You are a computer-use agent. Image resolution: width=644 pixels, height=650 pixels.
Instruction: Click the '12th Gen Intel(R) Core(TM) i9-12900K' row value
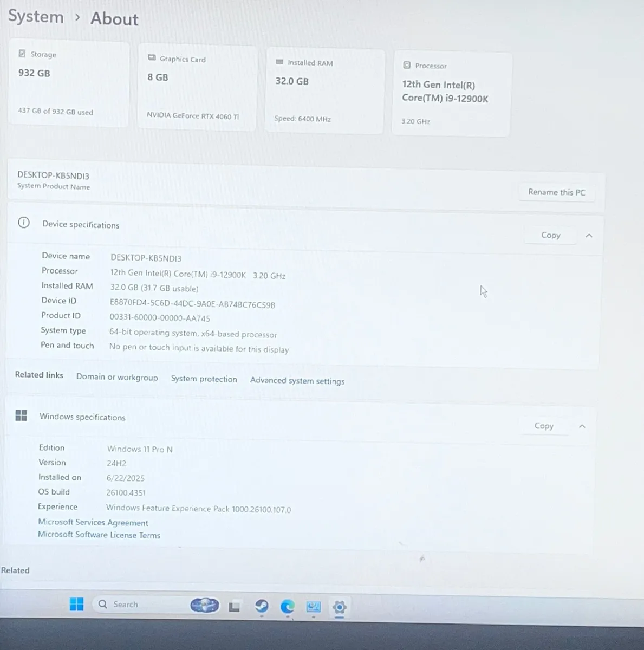pos(198,275)
